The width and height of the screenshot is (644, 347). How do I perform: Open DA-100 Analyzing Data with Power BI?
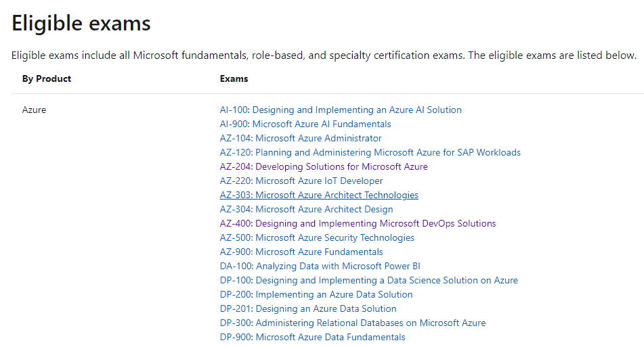pyautogui.click(x=320, y=267)
